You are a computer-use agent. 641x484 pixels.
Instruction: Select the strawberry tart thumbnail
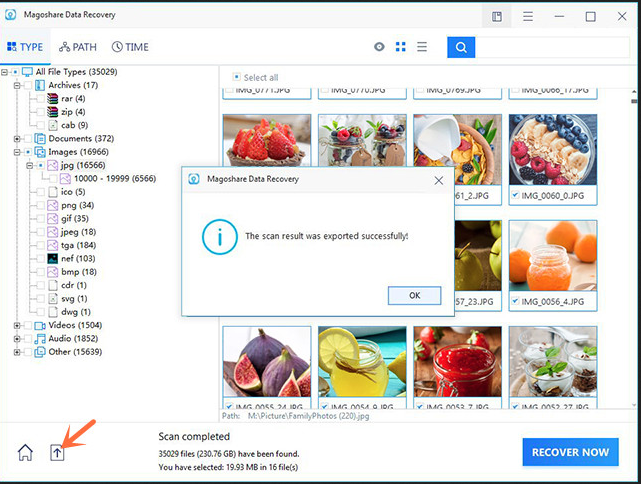point(267,140)
